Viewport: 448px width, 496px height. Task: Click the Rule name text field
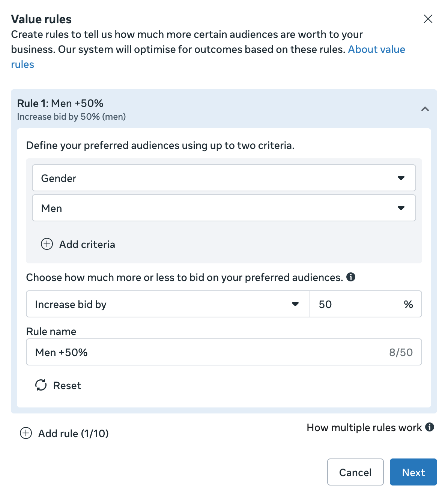coord(210,352)
